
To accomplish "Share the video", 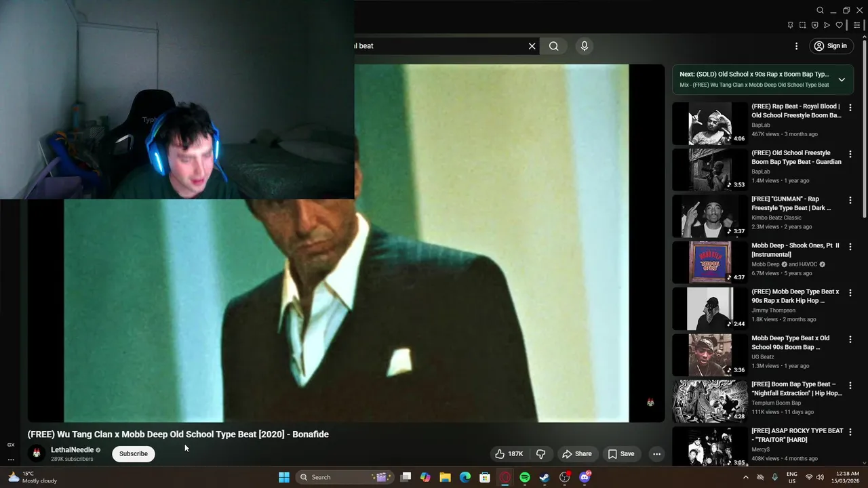I will point(577,454).
